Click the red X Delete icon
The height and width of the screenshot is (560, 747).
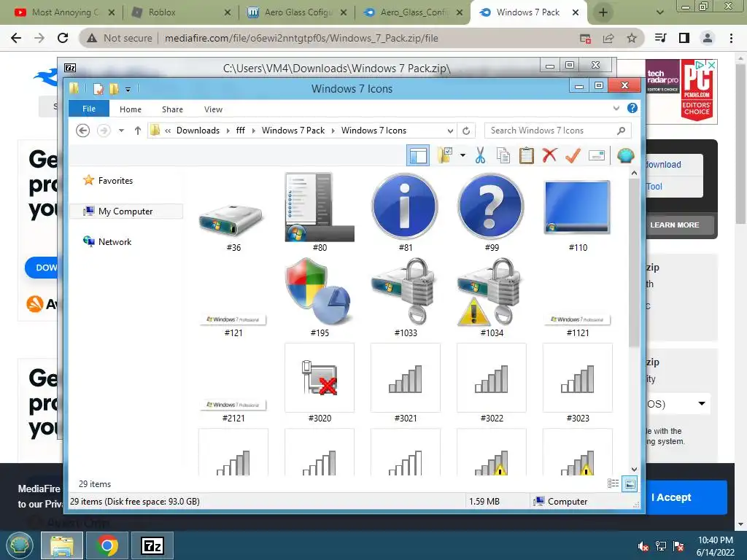[549, 155]
